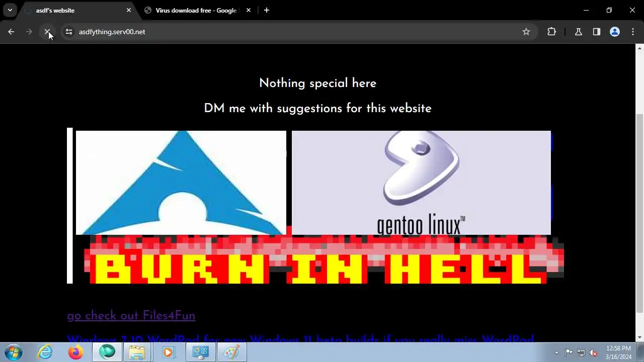Open Windows Explorer from the taskbar

(137, 352)
